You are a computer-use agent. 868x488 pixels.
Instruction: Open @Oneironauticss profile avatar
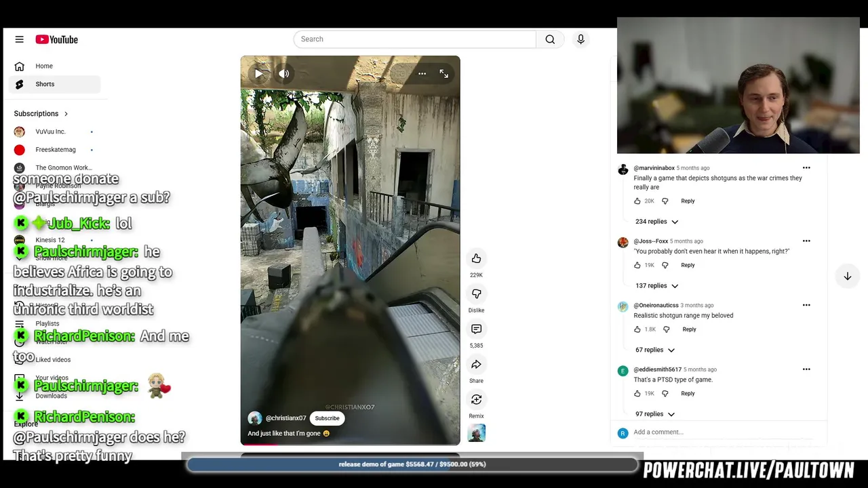pyautogui.click(x=623, y=307)
